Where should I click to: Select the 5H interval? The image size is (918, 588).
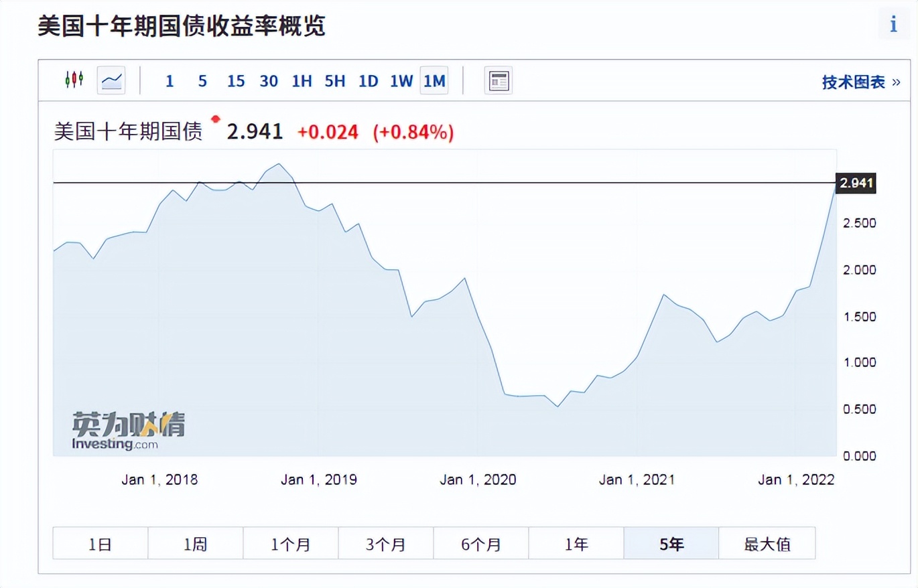[x=335, y=81]
